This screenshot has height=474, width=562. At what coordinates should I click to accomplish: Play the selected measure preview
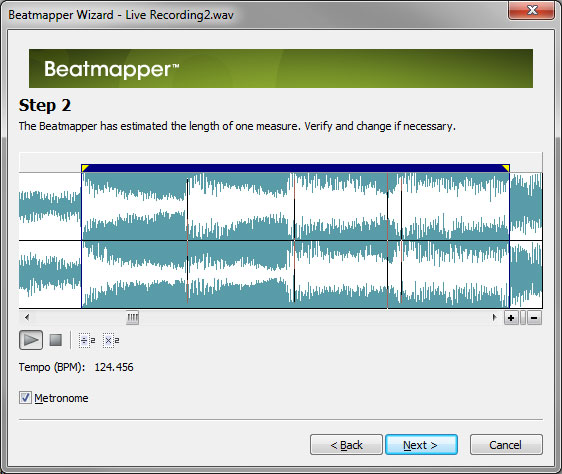(31, 340)
